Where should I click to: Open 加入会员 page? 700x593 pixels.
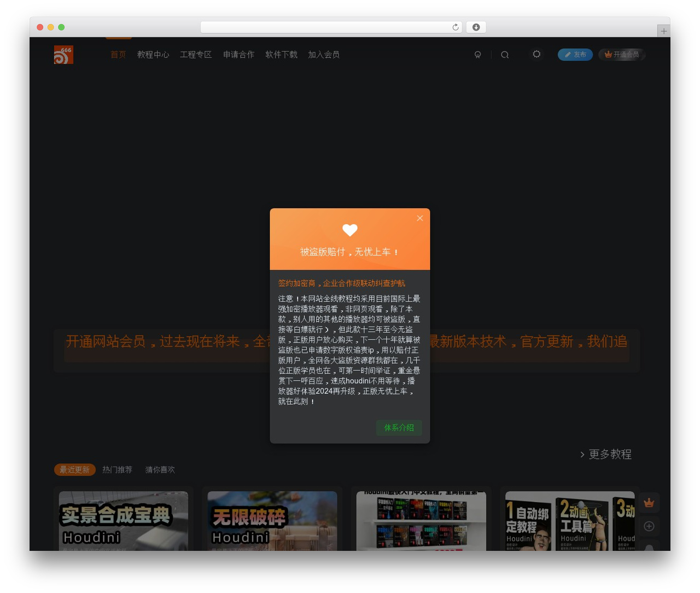tap(324, 55)
